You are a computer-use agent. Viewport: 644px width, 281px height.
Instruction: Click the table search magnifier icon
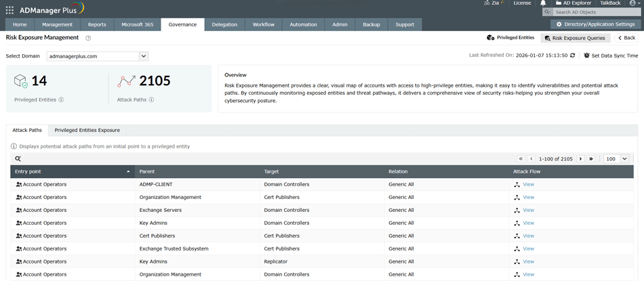click(x=18, y=158)
